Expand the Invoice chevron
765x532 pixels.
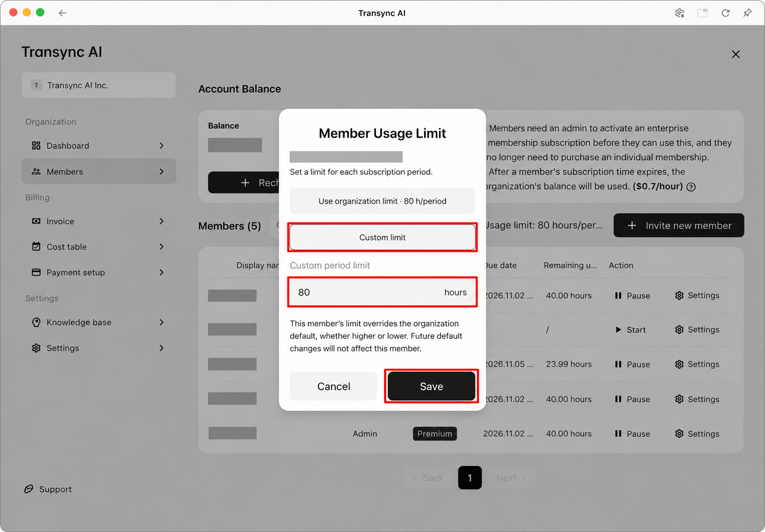pyautogui.click(x=162, y=221)
